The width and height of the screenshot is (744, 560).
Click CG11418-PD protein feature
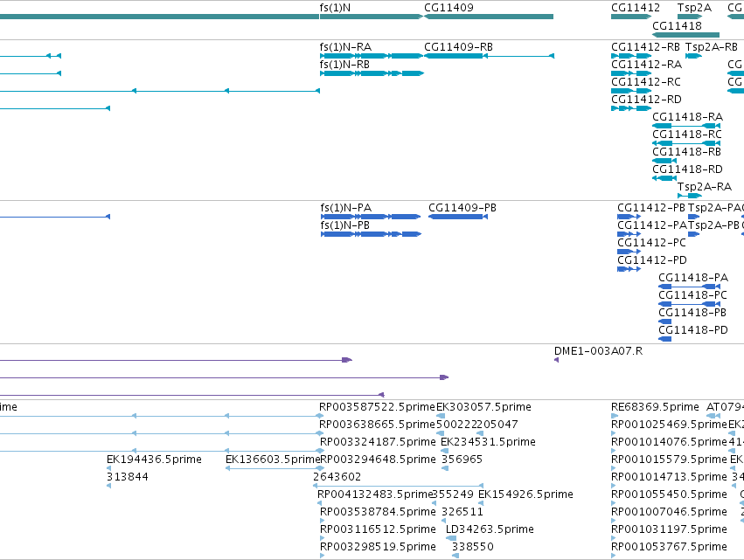[664, 339]
